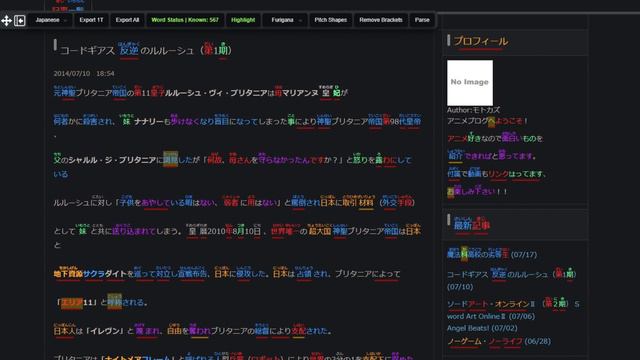Click the Export All button

(127, 20)
